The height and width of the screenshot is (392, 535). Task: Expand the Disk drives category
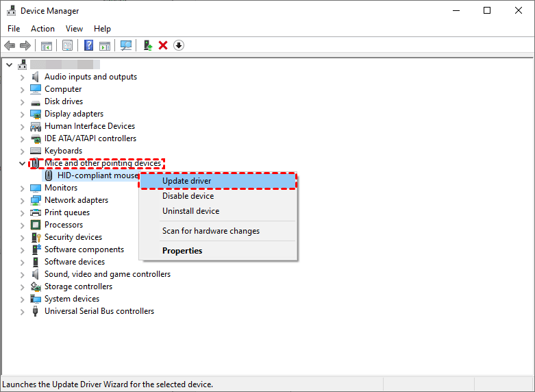(23, 102)
